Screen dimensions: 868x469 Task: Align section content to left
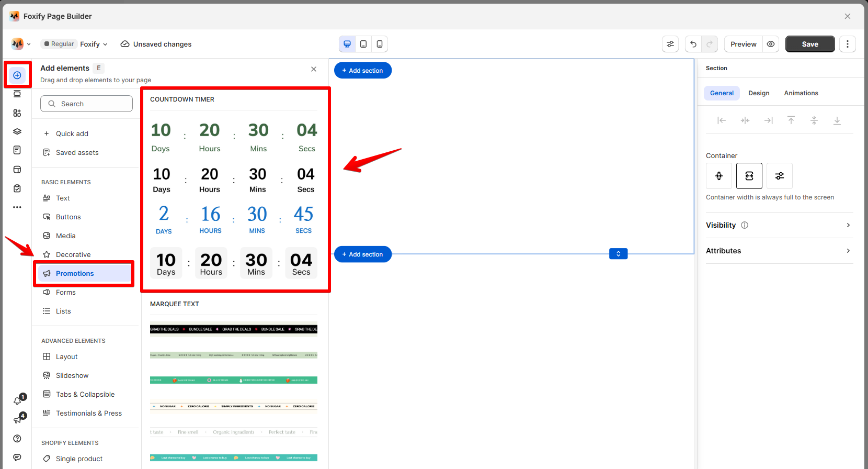click(x=722, y=120)
